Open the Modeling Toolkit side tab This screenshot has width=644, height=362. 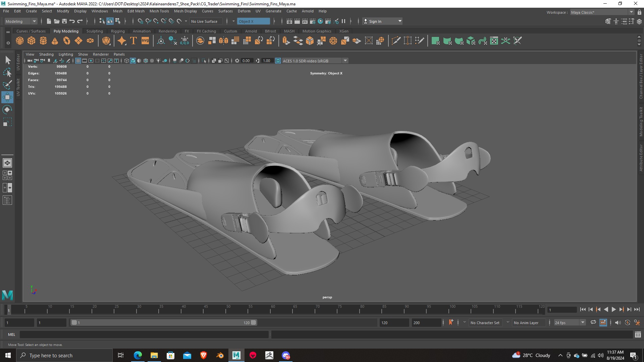[x=641, y=122]
